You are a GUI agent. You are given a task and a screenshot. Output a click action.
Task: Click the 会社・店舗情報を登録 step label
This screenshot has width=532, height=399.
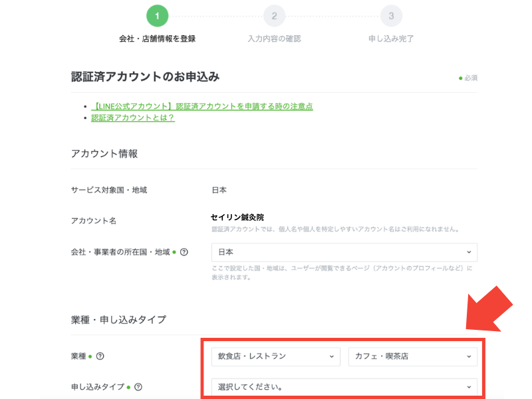coord(157,39)
